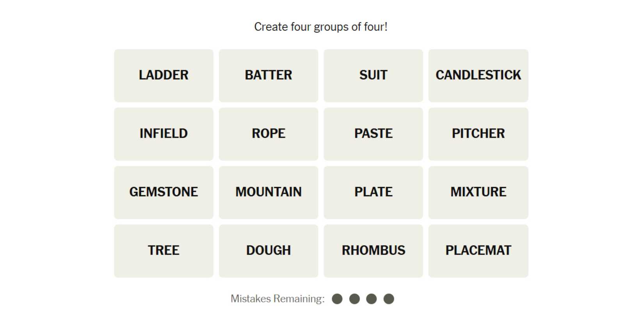Viewport: 644px width, 322px height.
Task: Select the PLACEMAT tile
Action: 478,251
